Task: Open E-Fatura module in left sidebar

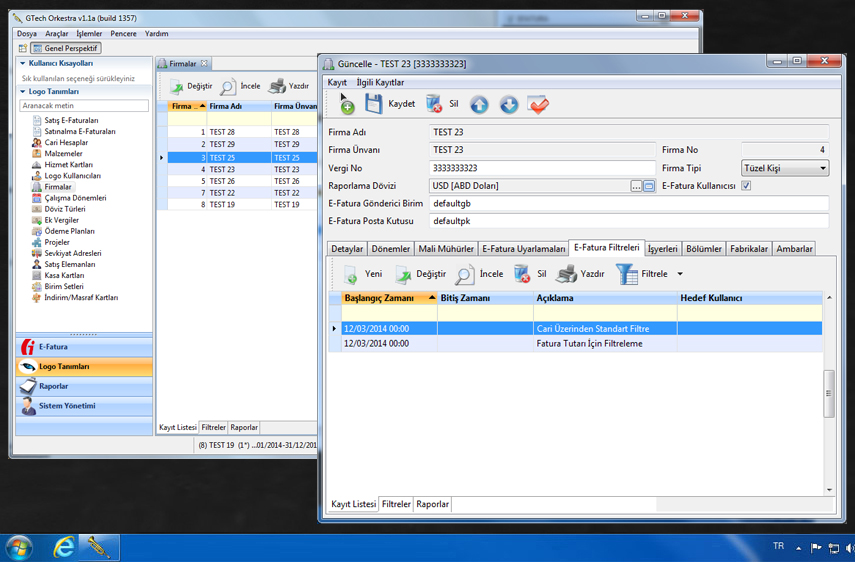Action: (x=84, y=347)
